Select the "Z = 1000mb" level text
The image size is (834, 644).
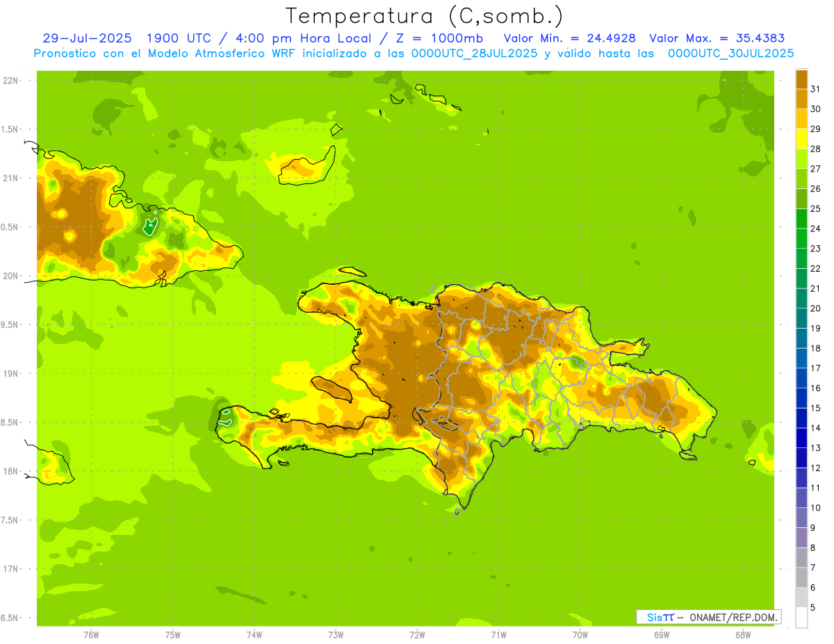coord(439,38)
